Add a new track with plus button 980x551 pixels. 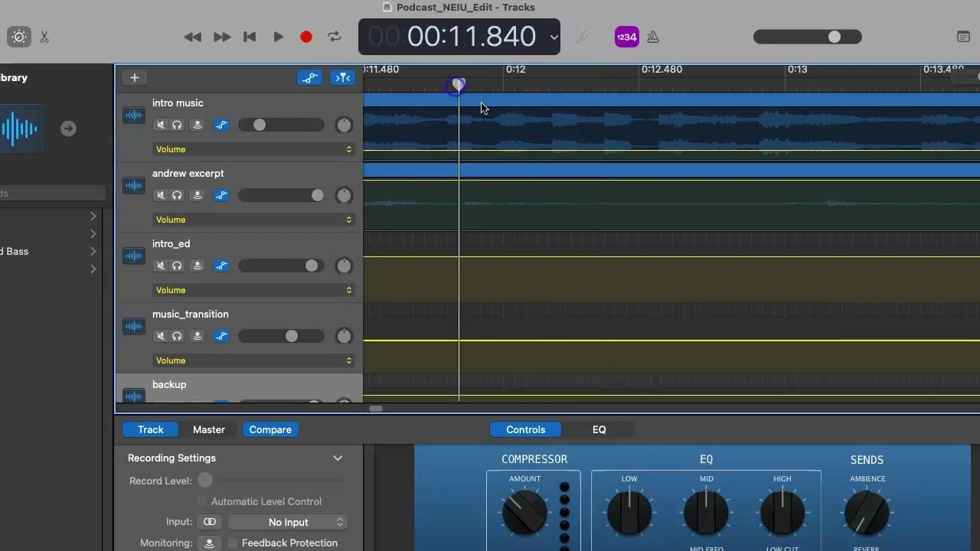click(134, 77)
